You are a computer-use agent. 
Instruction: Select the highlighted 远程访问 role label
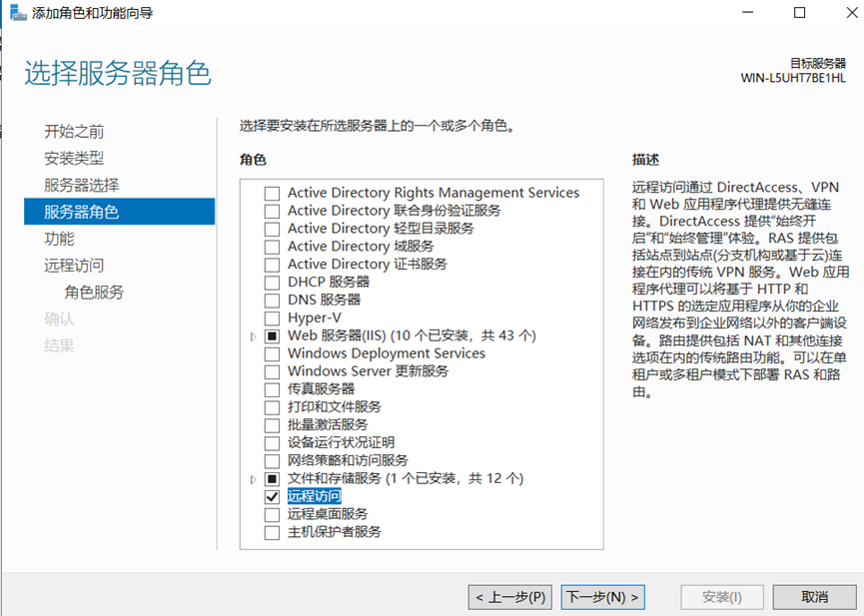click(x=314, y=496)
